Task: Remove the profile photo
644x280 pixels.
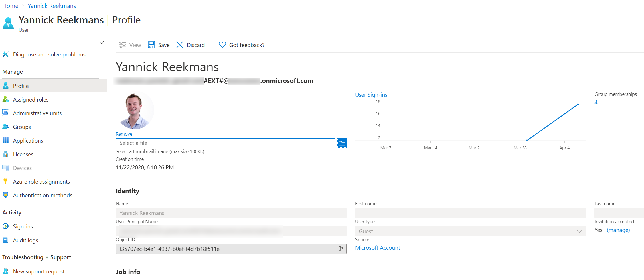Action: coord(124,134)
